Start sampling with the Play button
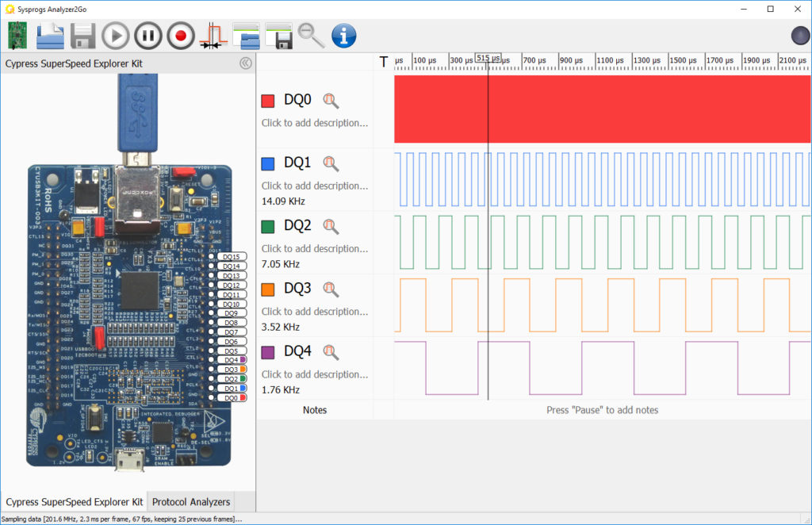Image resolution: width=812 pixels, height=525 pixels. [x=116, y=36]
